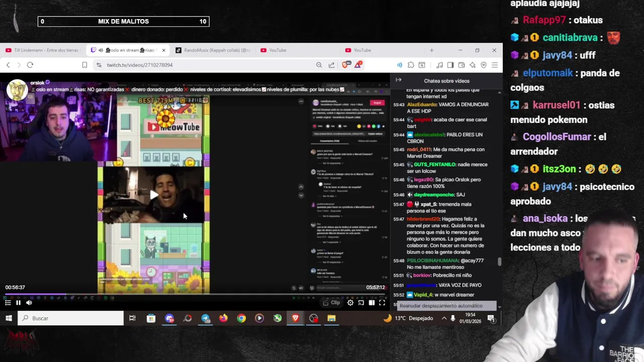The image size is (644, 362).
Task: Open the browser extensions puzzle icon
Action: [411, 65]
